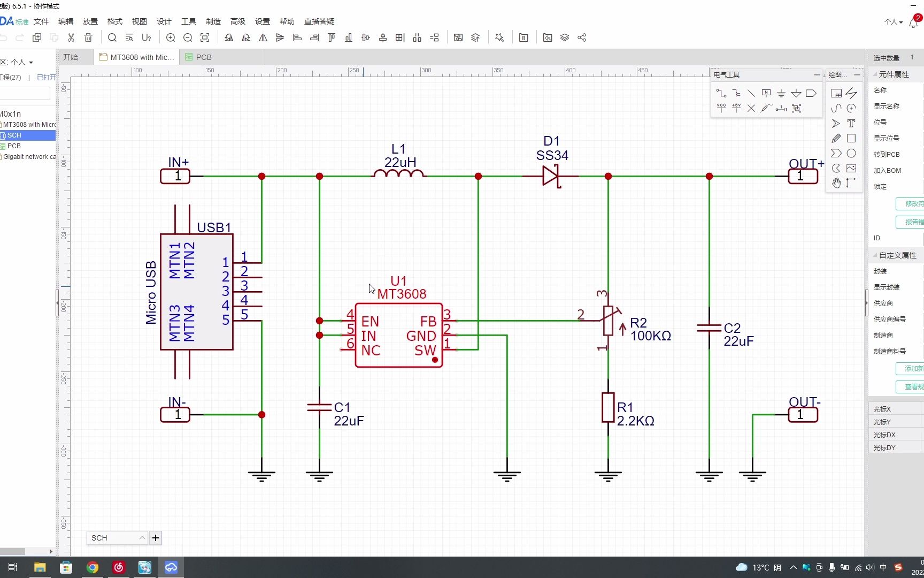Open the 个人 account dropdown at top right
Screen dimensions: 924x578
coord(894,22)
